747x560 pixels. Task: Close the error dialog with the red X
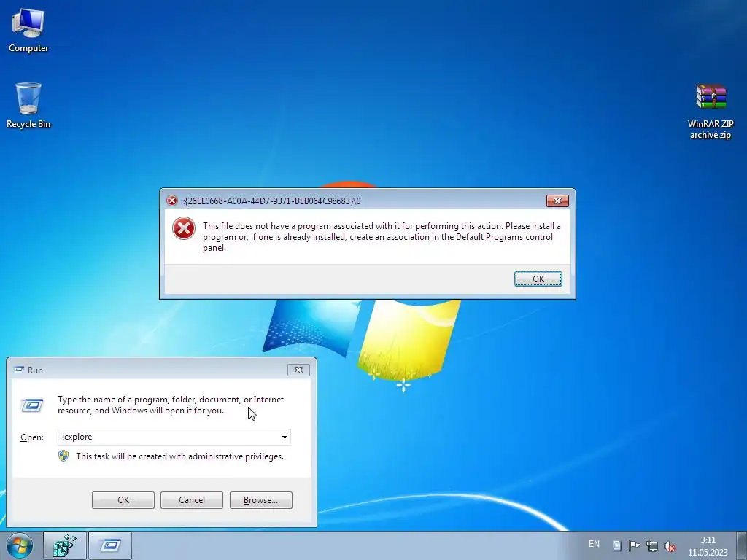(x=557, y=201)
